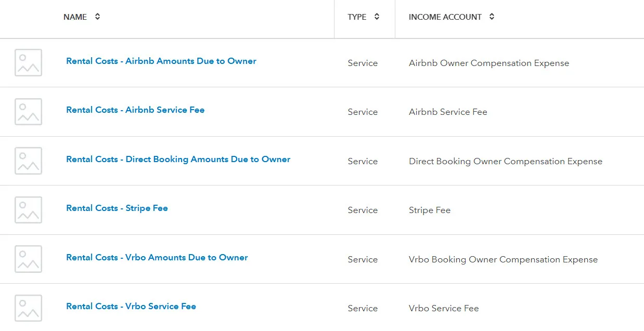The width and height of the screenshot is (644, 331).
Task: Open Rental Costs - Direct Booking Amounts Due to Owner
Action: [178, 159]
